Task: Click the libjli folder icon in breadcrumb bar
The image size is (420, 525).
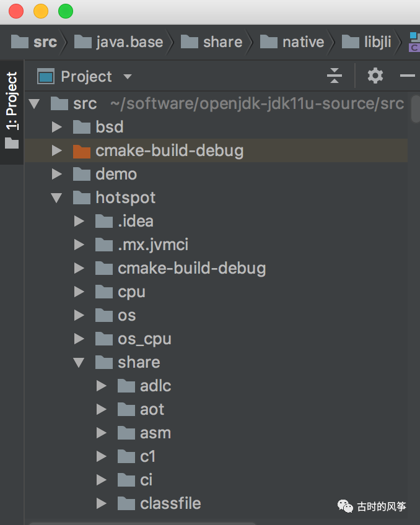Action: pos(349,41)
